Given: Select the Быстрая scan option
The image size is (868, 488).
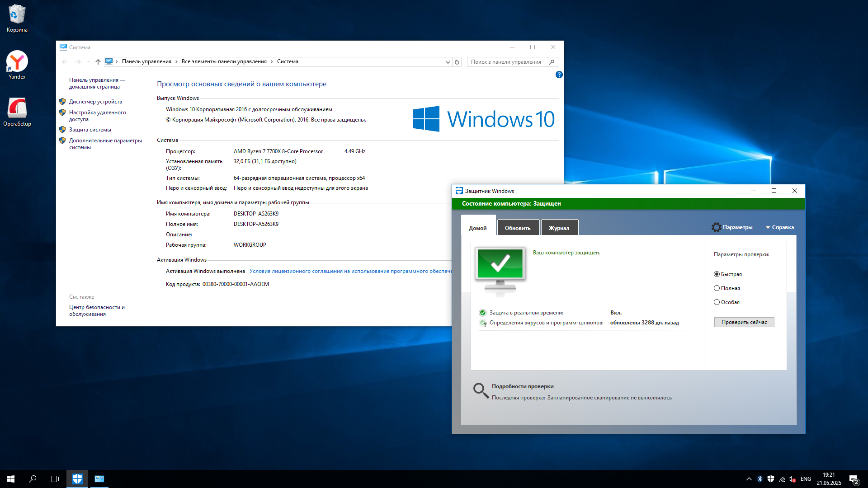Looking at the screenshot, I should 717,274.
